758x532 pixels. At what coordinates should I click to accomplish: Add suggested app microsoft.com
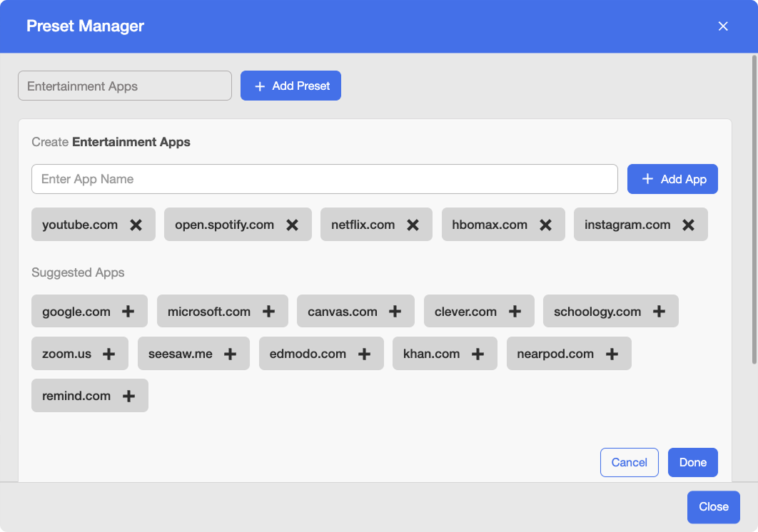pos(269,311)
